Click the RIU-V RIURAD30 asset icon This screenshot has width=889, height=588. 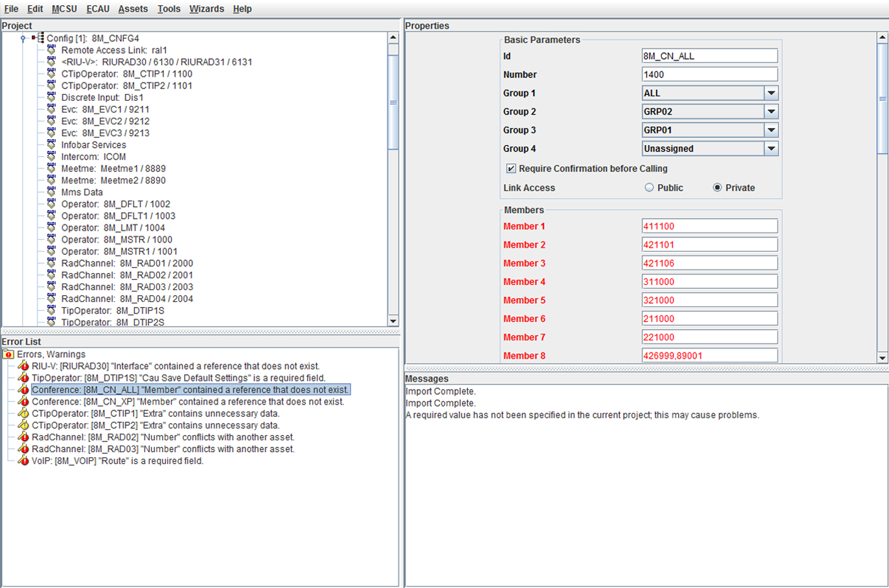point(51,62)
